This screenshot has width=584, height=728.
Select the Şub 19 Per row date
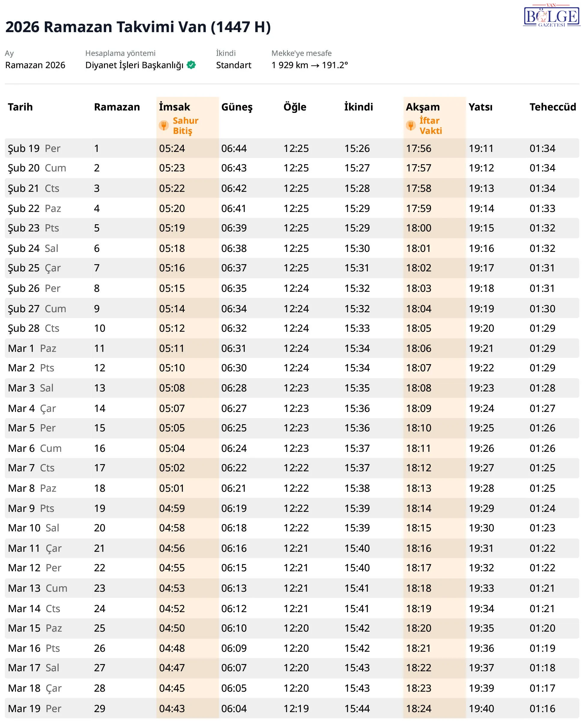pos(34,148)
